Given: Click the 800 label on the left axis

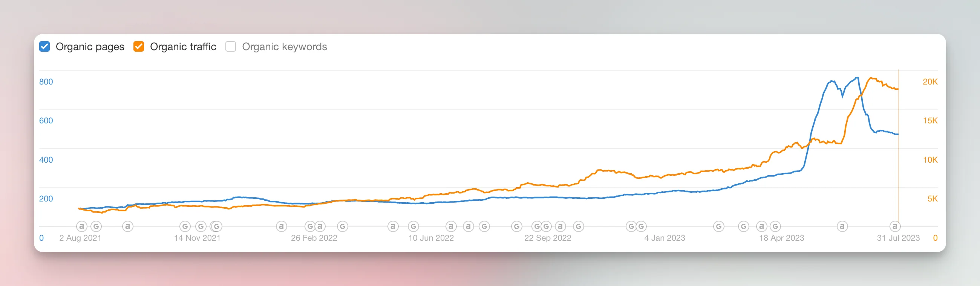Looking at the screenshot, I should 46,81.
